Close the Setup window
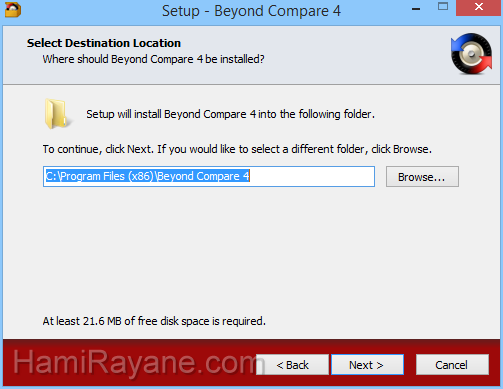This screenshot has height=389, width=503. 479,8
